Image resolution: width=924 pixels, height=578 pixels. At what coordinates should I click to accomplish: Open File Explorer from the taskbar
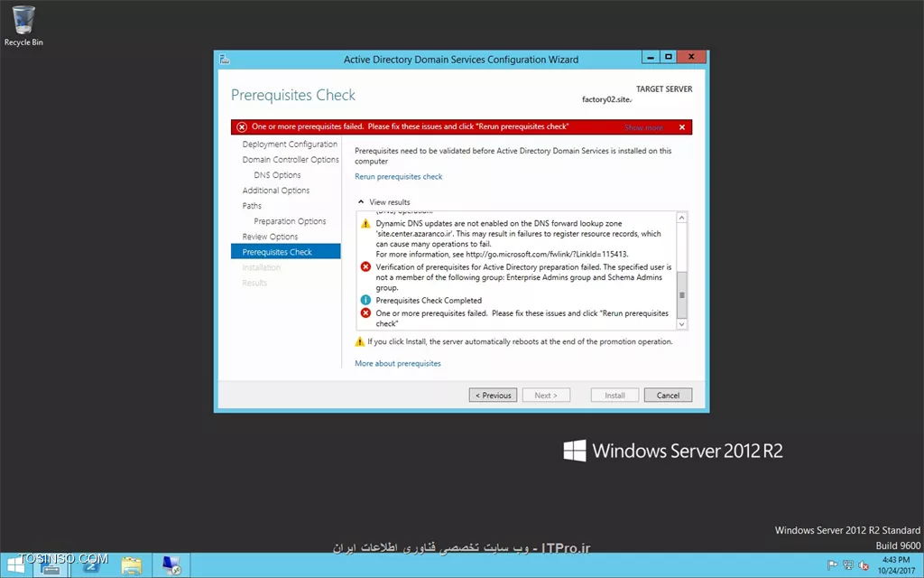[131, 565]
